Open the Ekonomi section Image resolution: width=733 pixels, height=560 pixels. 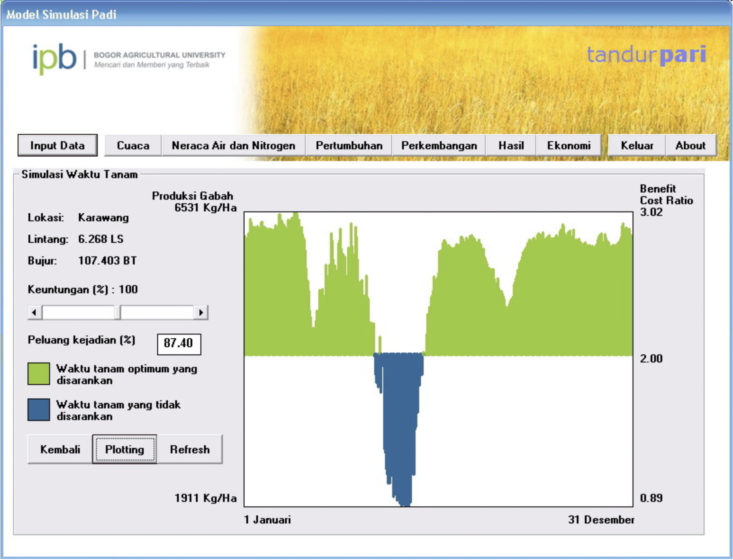[568, 145]
